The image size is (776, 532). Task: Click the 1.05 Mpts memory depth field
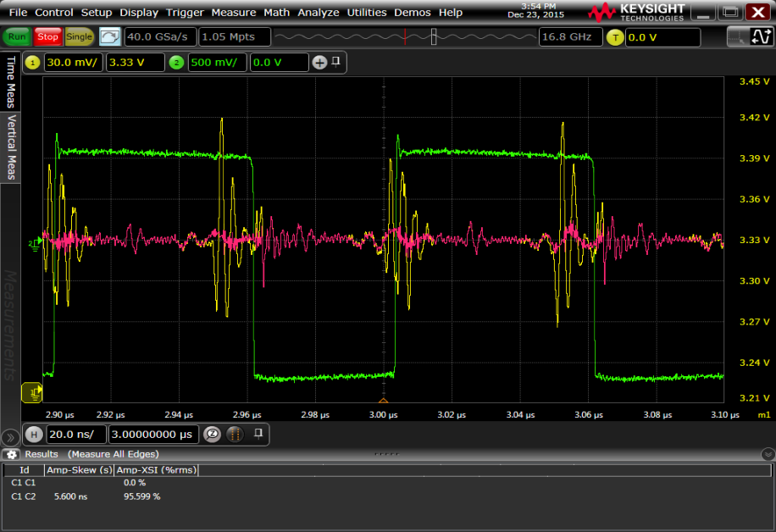coord(235,36)
